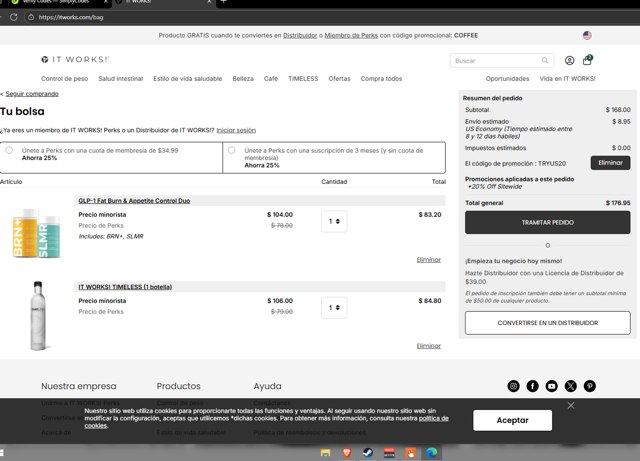Accept cookies with Aceptar button
The image size is (640, 461).
(512, 420)
